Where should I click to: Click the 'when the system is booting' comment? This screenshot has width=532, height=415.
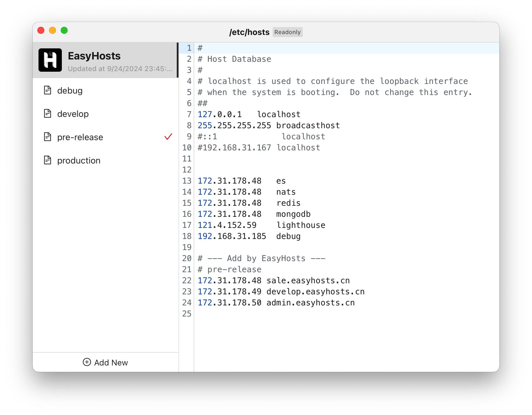(x=335, y=92)
